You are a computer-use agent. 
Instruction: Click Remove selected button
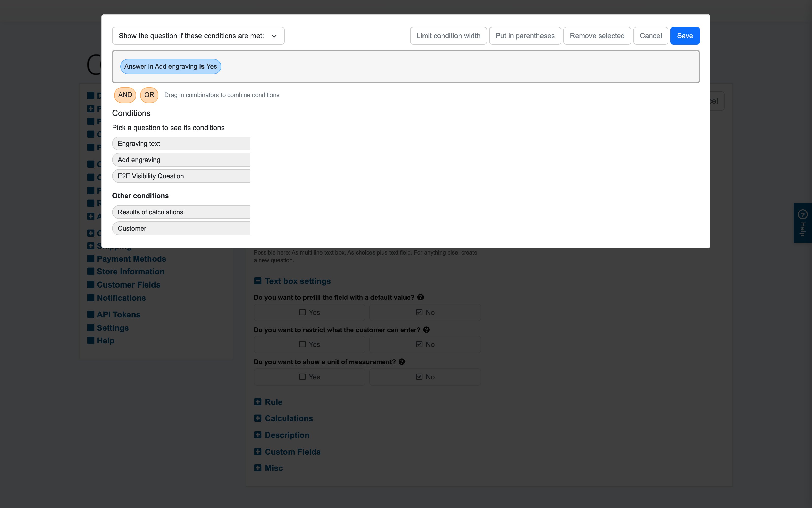(597, 36)
